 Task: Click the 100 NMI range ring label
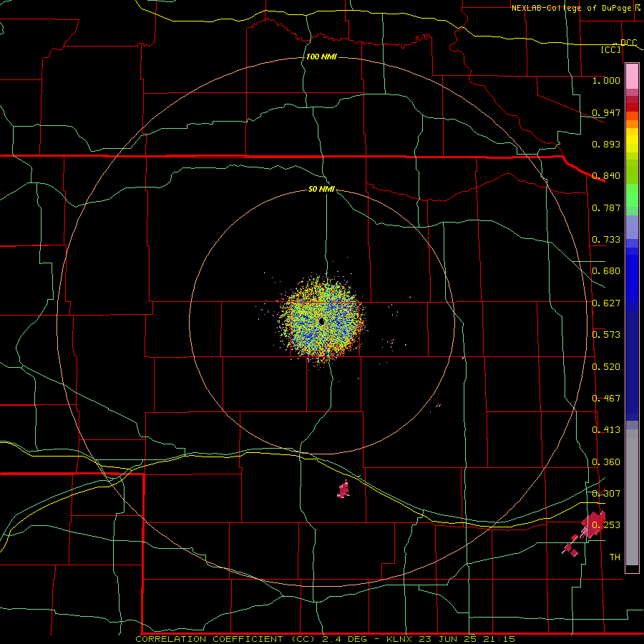click(x=321, y=57)
